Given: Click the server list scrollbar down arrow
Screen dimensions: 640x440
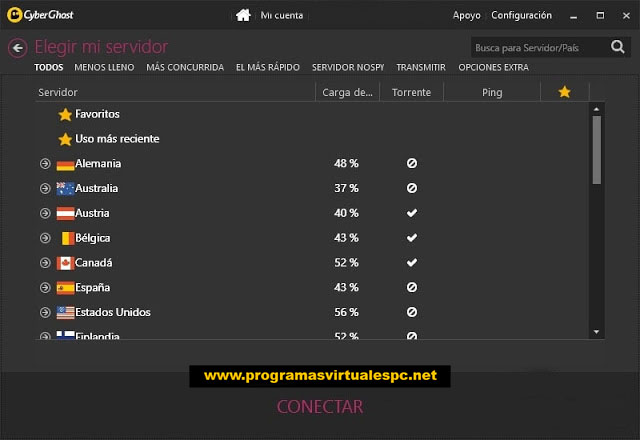Looking at the screenshot, I should [596, 332].
